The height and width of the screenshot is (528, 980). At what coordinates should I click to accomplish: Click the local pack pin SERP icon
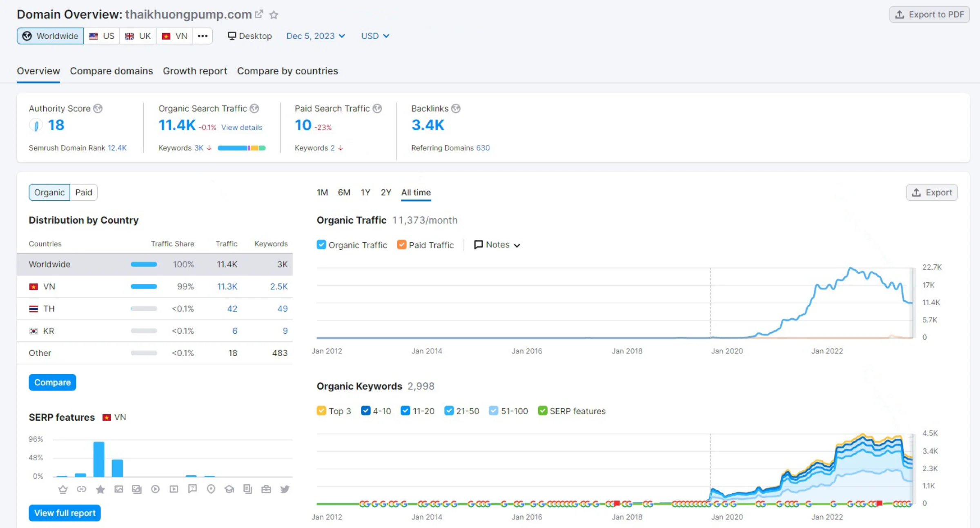click(x=211, y=489)
